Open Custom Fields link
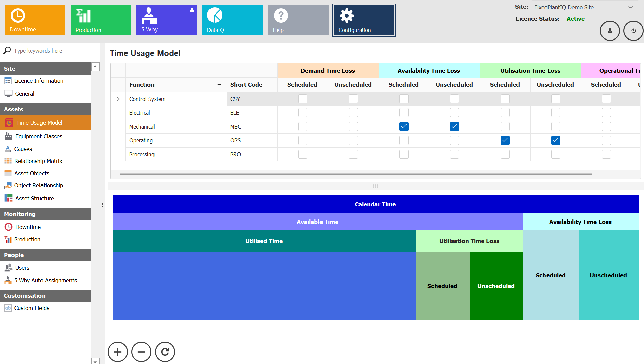Viewport: 644px width, 364px height. [x=32, y=308]
